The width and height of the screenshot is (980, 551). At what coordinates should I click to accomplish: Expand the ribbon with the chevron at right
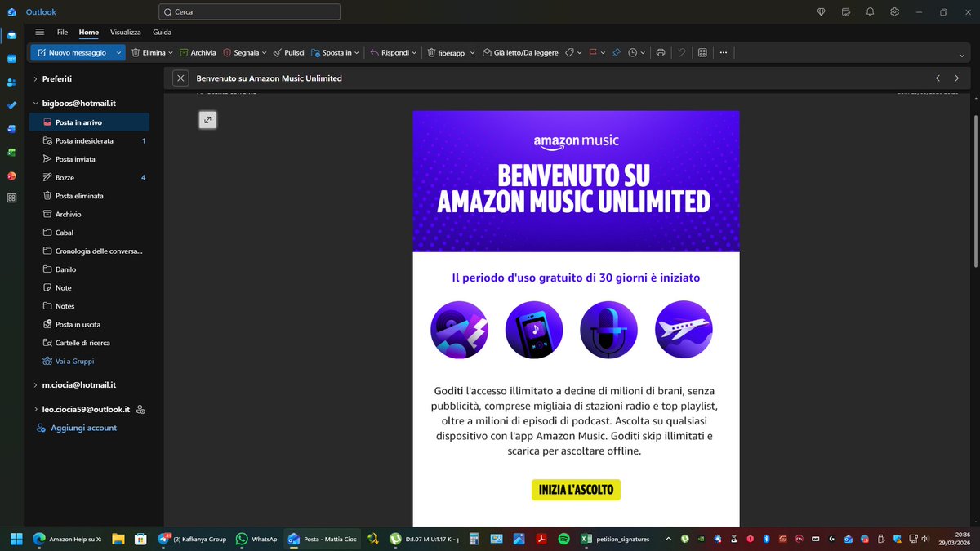[x=962, y=56]
